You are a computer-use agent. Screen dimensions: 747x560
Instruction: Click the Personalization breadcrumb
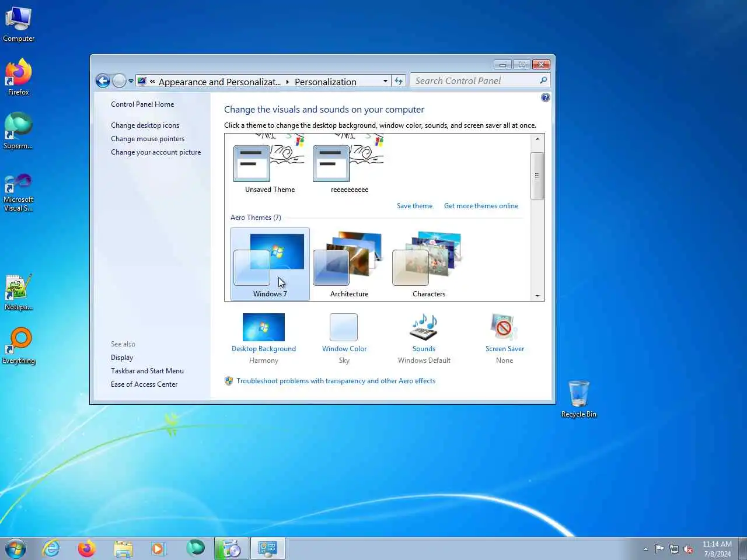tap(326, 82)
